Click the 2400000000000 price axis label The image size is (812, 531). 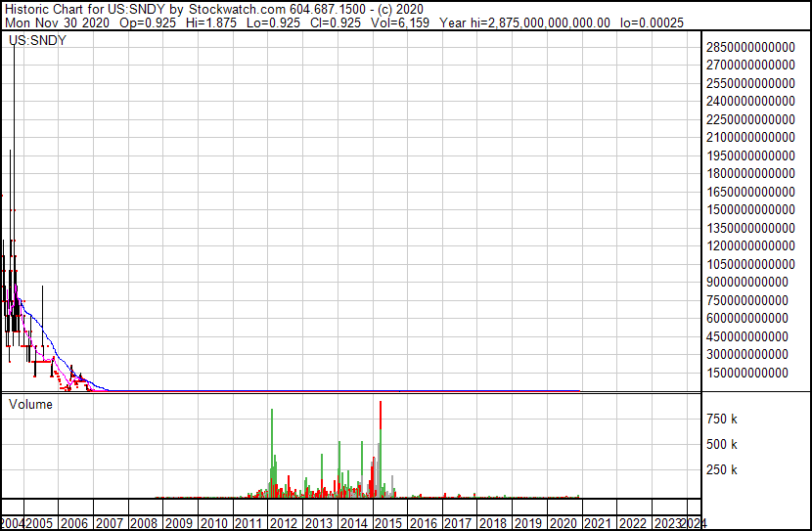(750, 101)
